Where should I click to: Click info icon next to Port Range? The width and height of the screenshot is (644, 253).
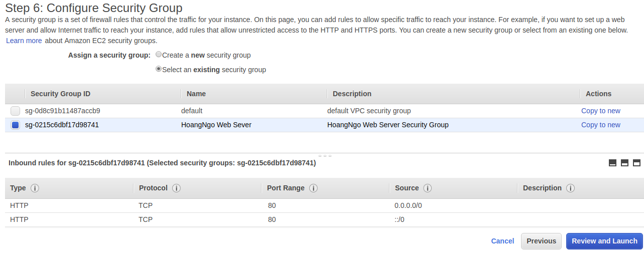coord(313,188)
